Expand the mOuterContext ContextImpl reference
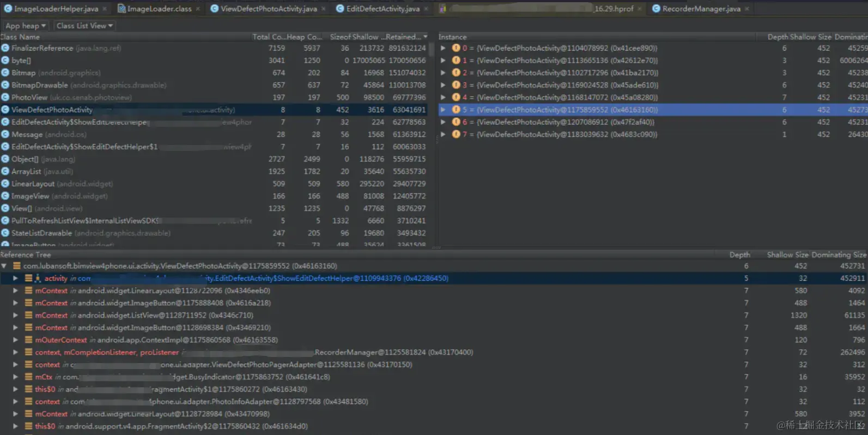The width and height of the screenshot is (868, 435). click(x=15, y=340)
